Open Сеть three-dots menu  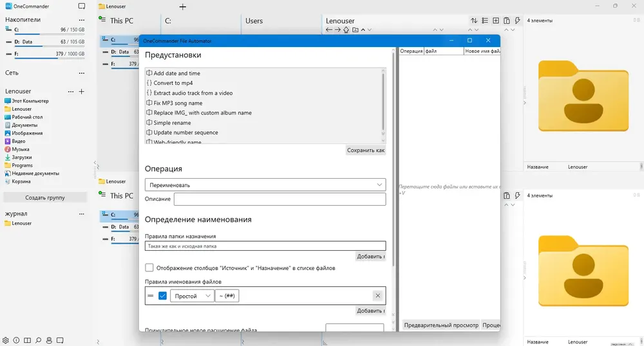(81, 73)
